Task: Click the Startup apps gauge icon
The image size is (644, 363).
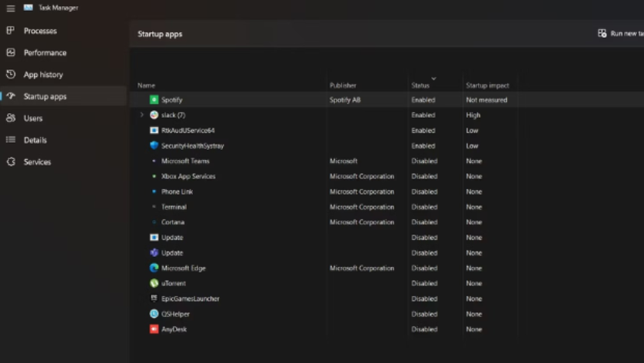Action: pos(11,96)
